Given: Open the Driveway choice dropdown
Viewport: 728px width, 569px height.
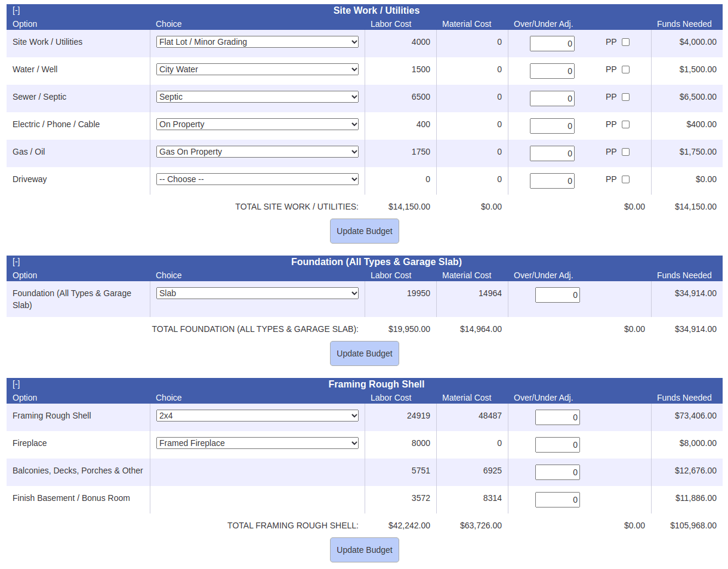Looking at the screenshot, I should [x=257, y=179].
